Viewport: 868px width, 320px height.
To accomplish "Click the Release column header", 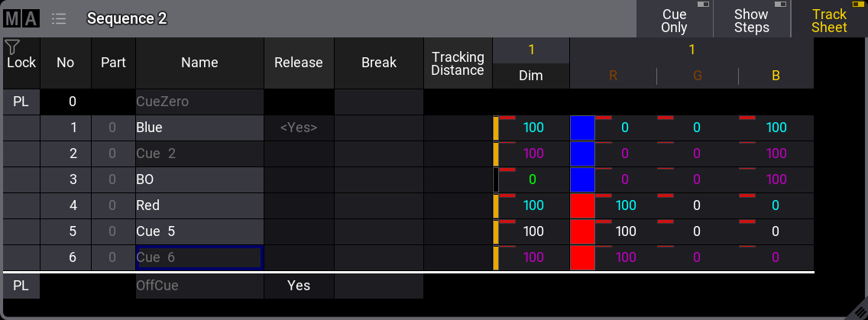I will tap(299, 63).
